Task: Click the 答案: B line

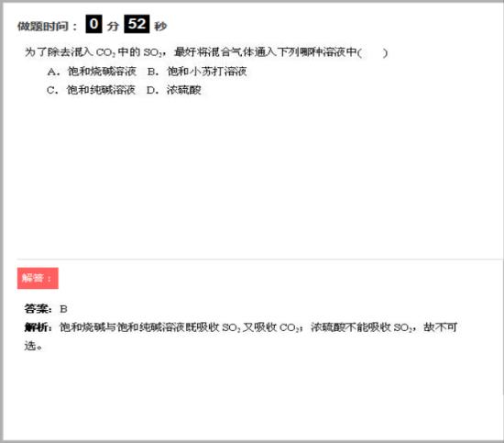Action: pos(46,309)
